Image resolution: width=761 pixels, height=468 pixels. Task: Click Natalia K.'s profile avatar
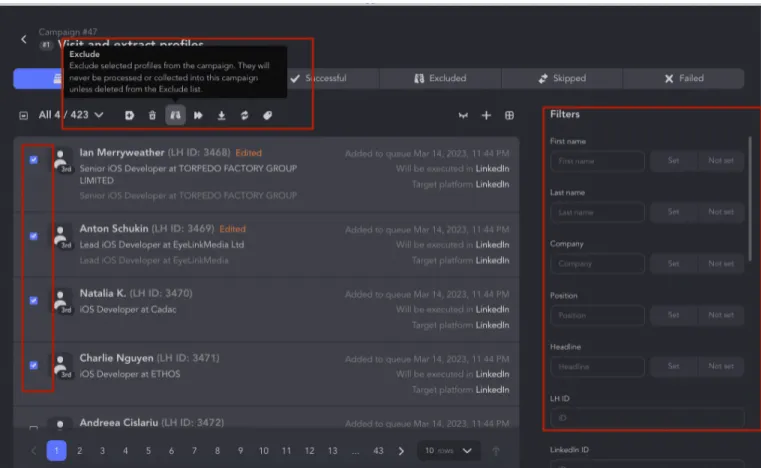62,302
